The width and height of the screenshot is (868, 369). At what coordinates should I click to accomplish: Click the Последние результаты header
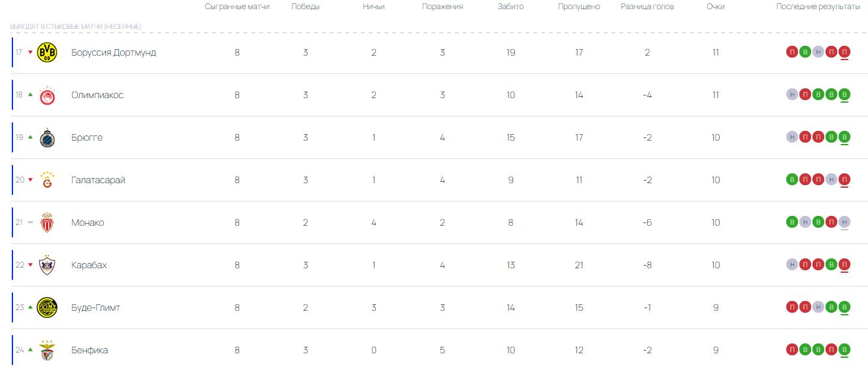click(818, 7)
